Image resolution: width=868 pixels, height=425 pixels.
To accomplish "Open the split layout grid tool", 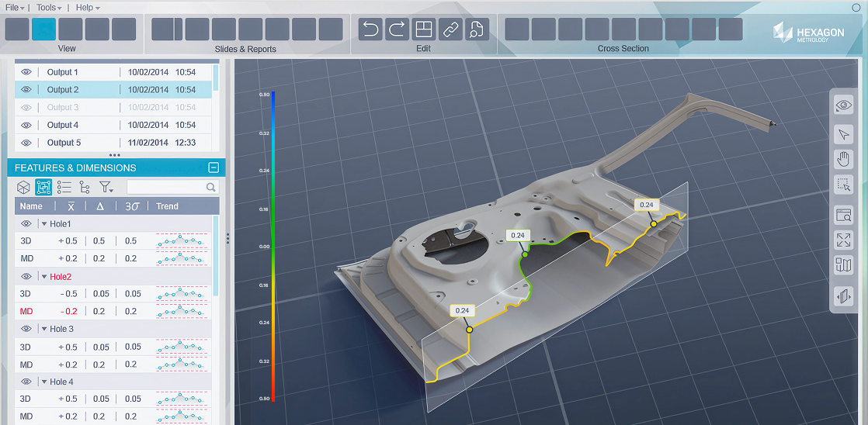I will [423, 29].
